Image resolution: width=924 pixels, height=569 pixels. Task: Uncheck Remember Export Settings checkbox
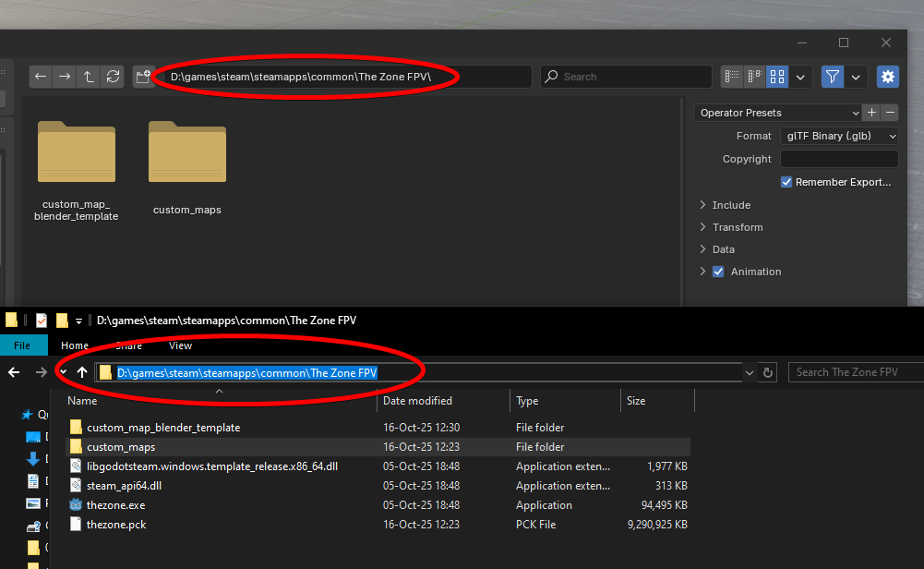786,182
